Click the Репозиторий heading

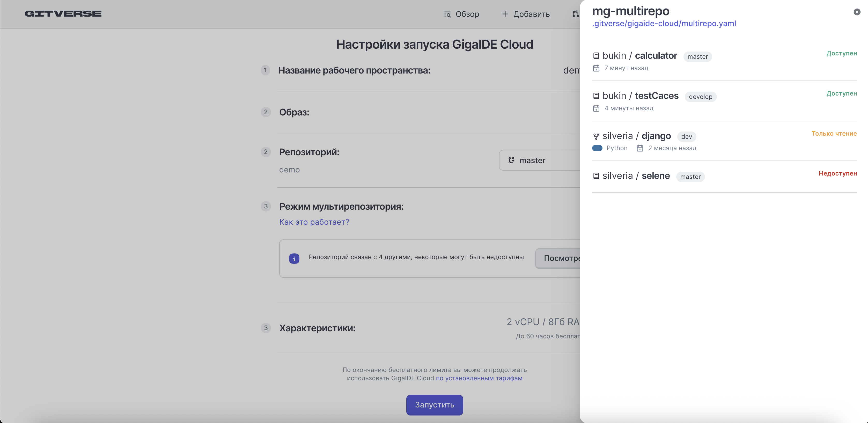pos(309,152)
